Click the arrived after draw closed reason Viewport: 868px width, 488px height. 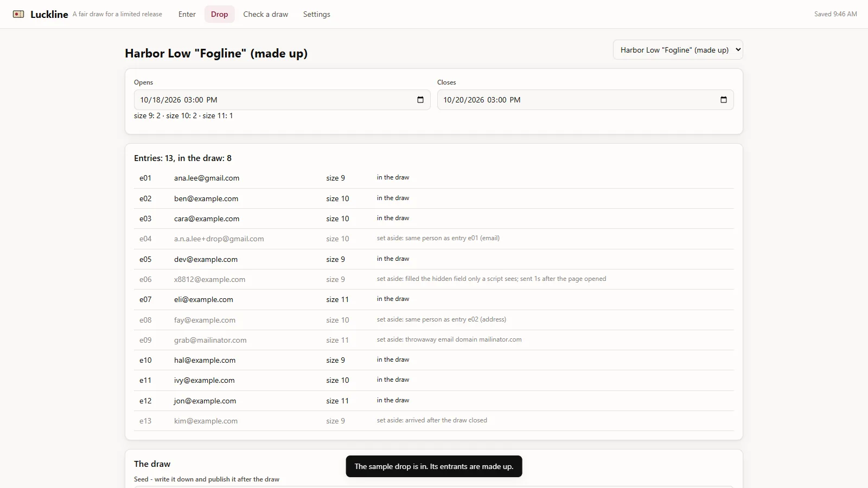coord(432,420)
